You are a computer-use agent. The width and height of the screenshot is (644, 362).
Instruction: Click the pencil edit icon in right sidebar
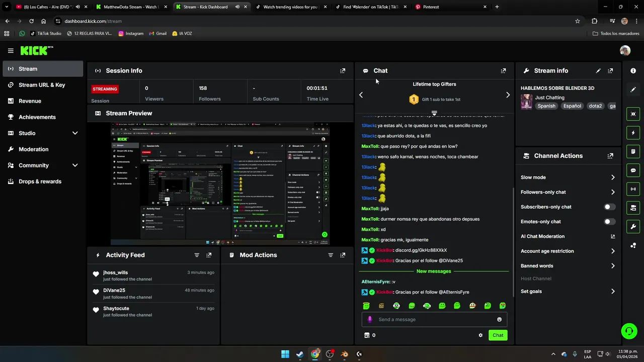point(633,89)
